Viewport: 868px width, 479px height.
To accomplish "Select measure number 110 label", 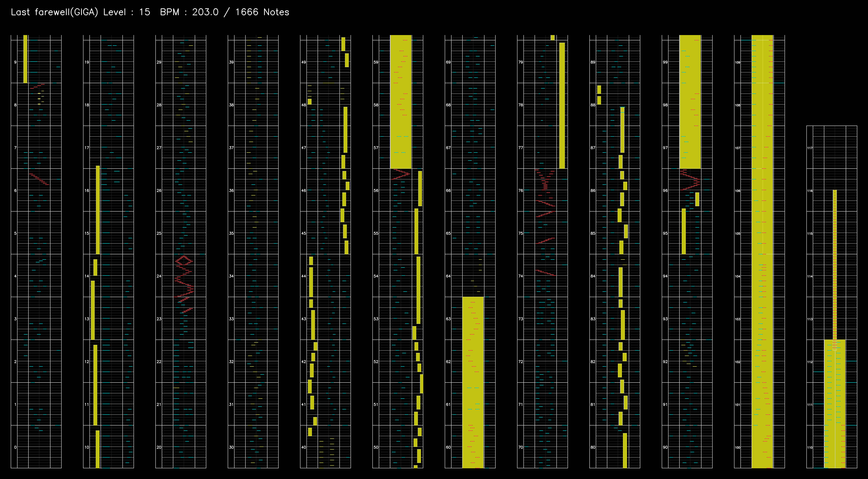I will (810, 447).
